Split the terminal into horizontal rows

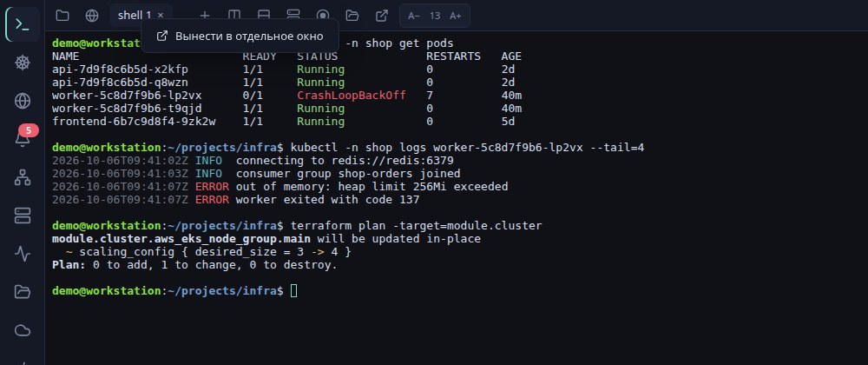click(264, 16)
